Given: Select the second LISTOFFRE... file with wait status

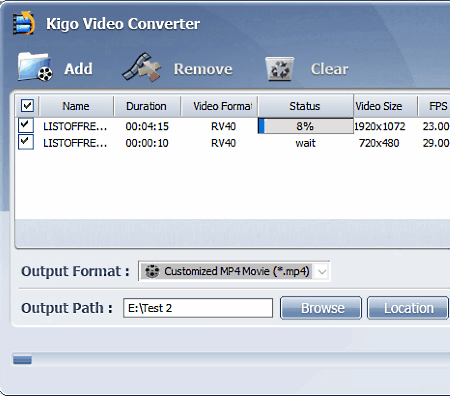Looking at the screenshot, I should [75, 143].
